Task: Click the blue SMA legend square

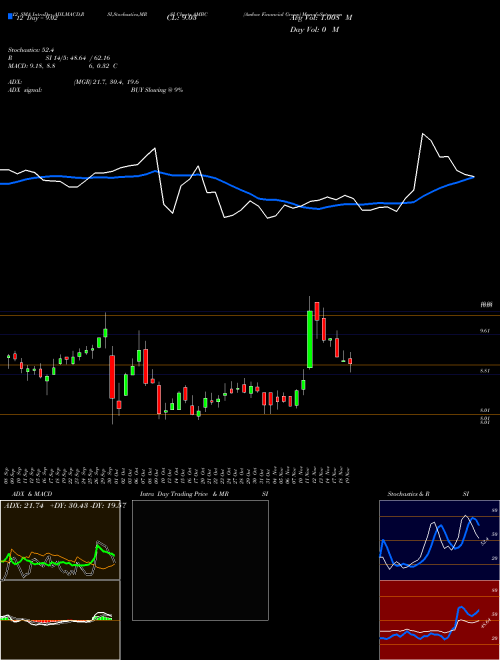Action: click(10, 16)
